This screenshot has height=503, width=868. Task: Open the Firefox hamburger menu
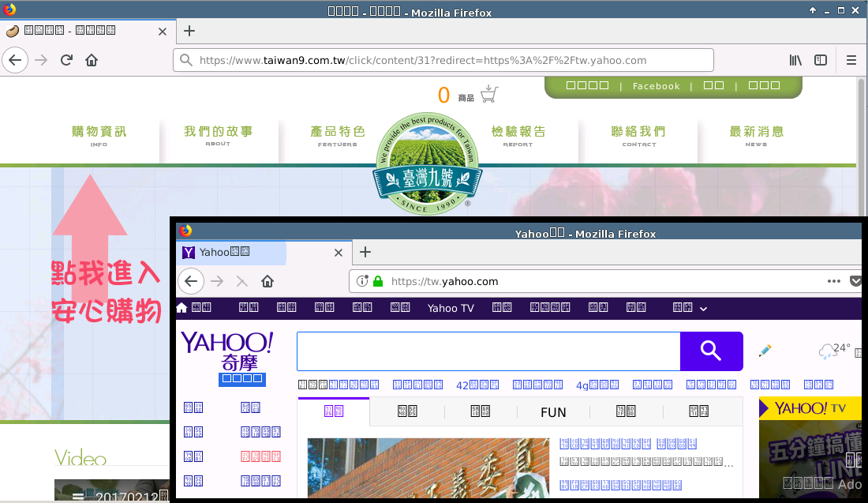click(851, 60)
